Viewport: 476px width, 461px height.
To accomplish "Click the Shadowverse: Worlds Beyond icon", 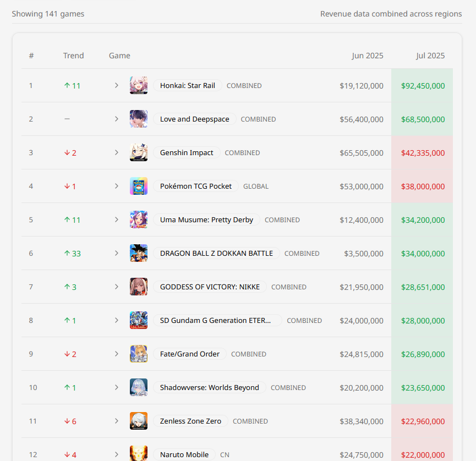I will tap(139, 387).
